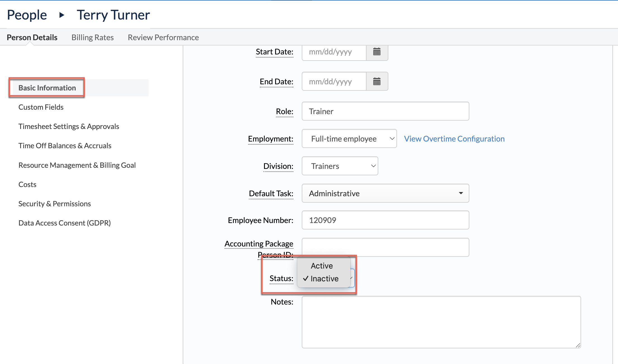Click the Employee Number field
Viewport: 618px width, 364px height.
[x=385, y=220]
